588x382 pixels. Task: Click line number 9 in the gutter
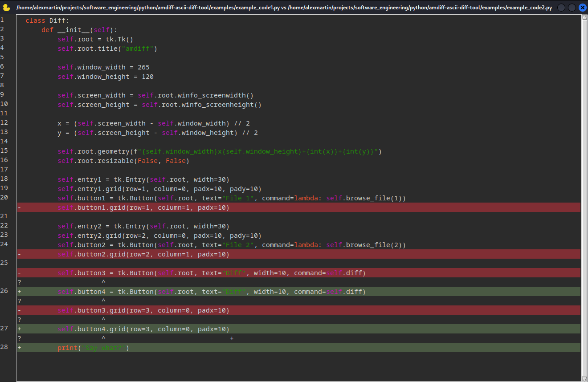2,94
